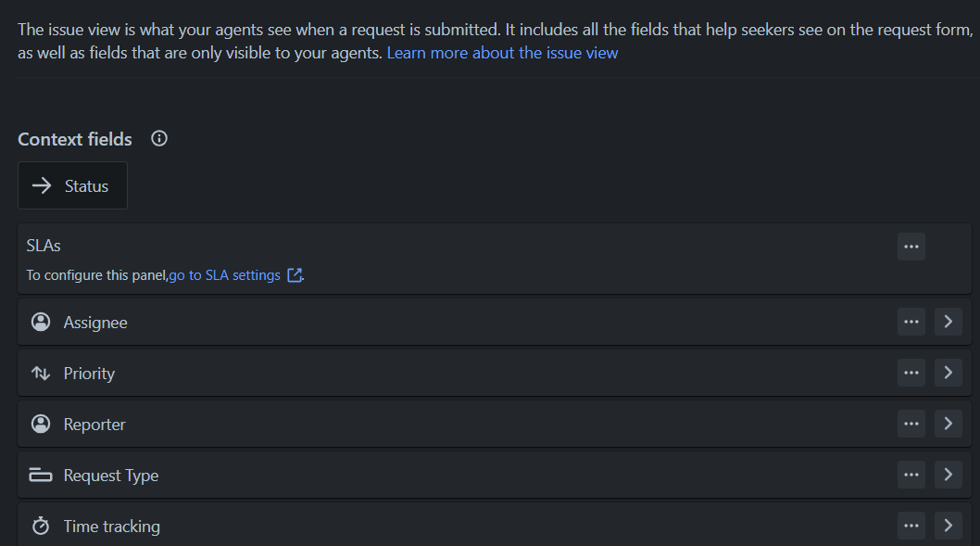This screenshot has height=546, width=980.
Task: Select the Priority arrows icon
Action: coord(41,374)
